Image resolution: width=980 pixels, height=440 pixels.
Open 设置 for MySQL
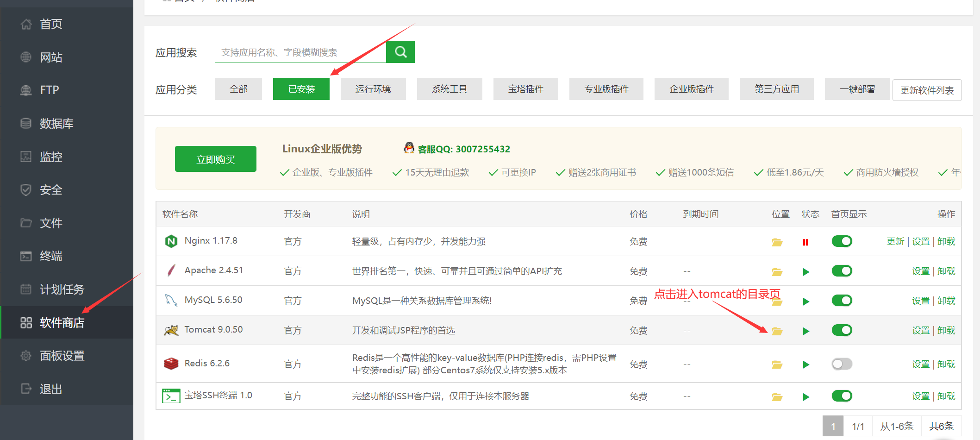pos(921,301)
